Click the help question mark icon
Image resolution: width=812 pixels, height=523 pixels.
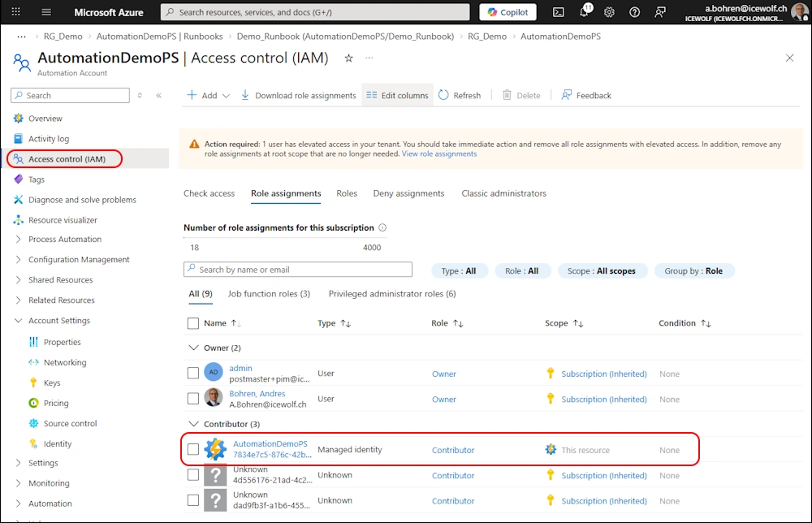coord(634,12)
